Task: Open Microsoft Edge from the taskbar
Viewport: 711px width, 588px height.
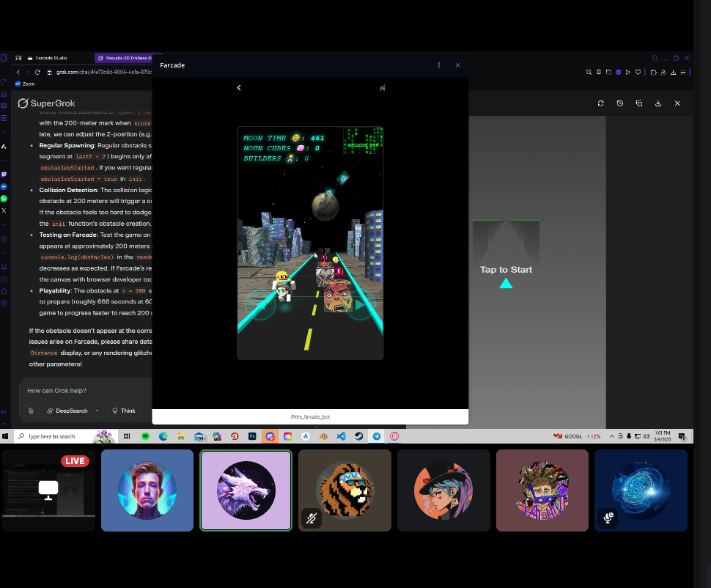Action: point(163,436)
